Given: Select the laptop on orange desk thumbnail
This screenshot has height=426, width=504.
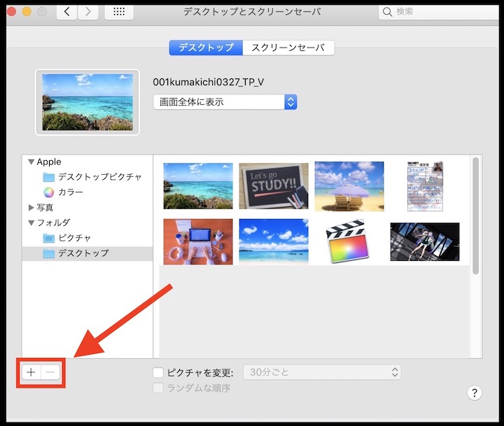Looking at the screenshot, I should [198, 242].
